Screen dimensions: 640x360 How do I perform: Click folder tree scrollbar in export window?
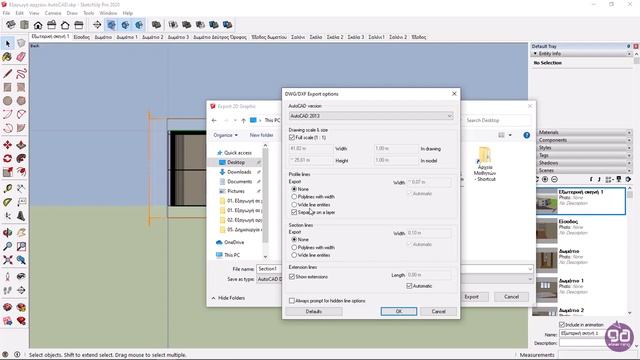(x=265, y=201)
